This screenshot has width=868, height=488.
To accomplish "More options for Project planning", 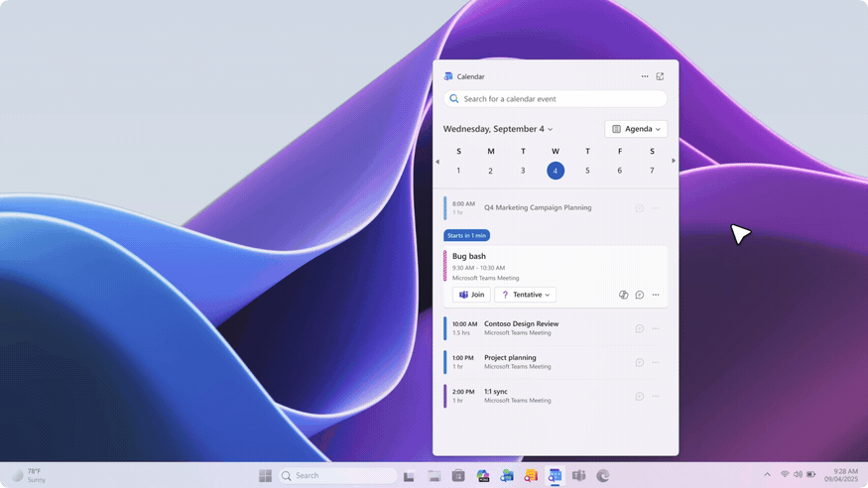I will (656, 362).
